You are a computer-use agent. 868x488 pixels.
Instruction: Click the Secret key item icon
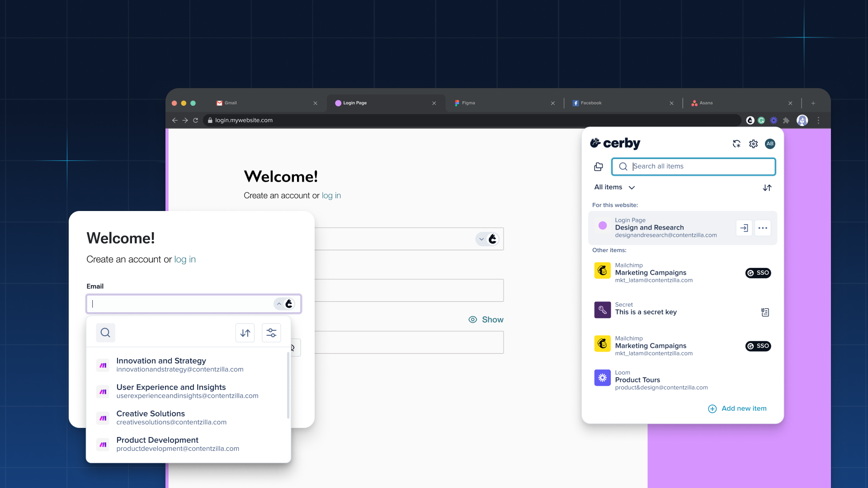coord(602,310)
